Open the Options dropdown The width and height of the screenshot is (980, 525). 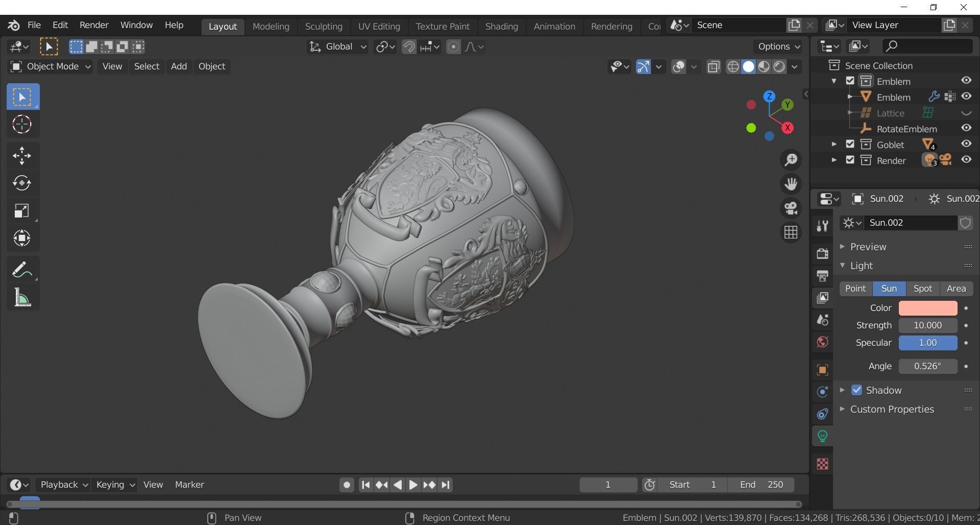tap(778, 46)
